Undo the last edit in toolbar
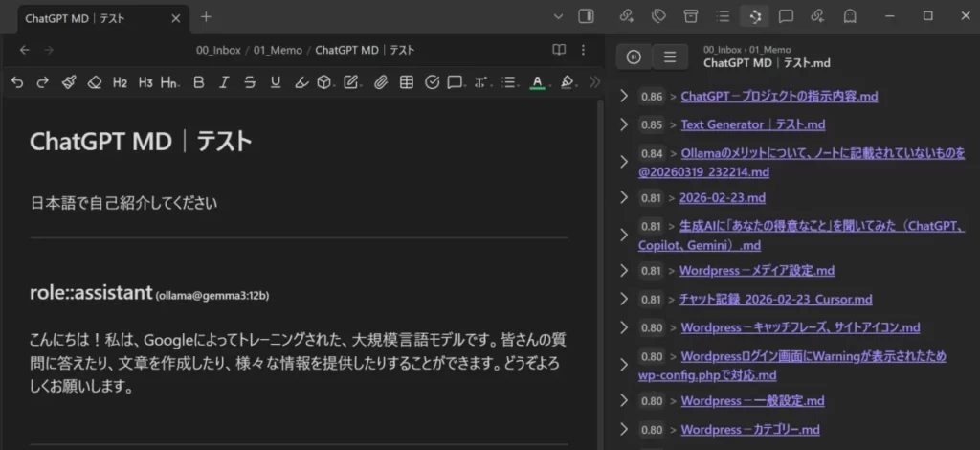The width and height of the screenshot is (980, 450). pyautogui.click(x=17, y=82)
